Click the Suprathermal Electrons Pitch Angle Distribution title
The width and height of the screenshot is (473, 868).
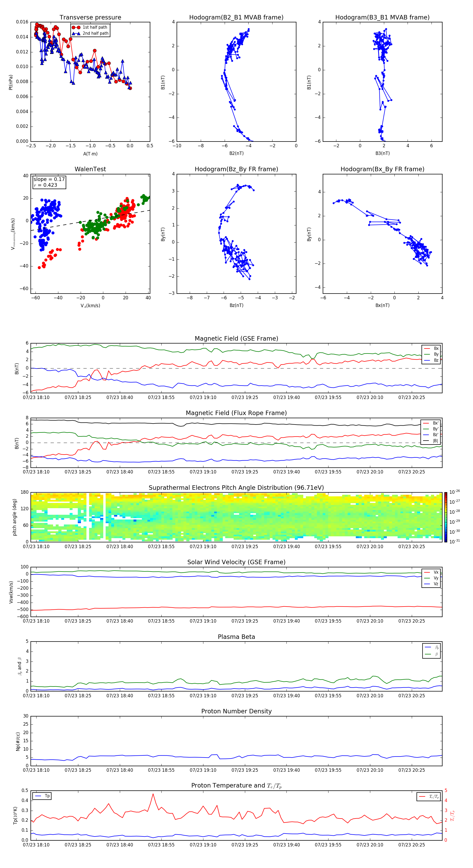(x=236, y=488)
